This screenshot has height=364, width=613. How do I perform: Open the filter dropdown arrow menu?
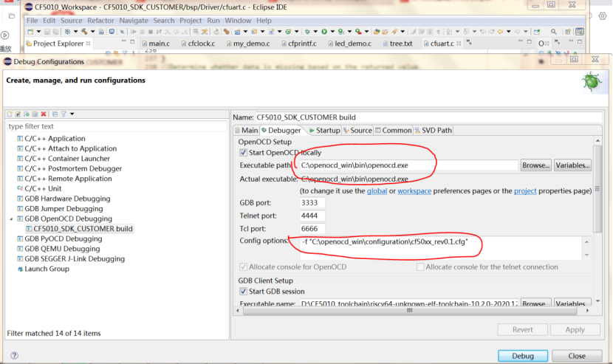click(72, 114)
